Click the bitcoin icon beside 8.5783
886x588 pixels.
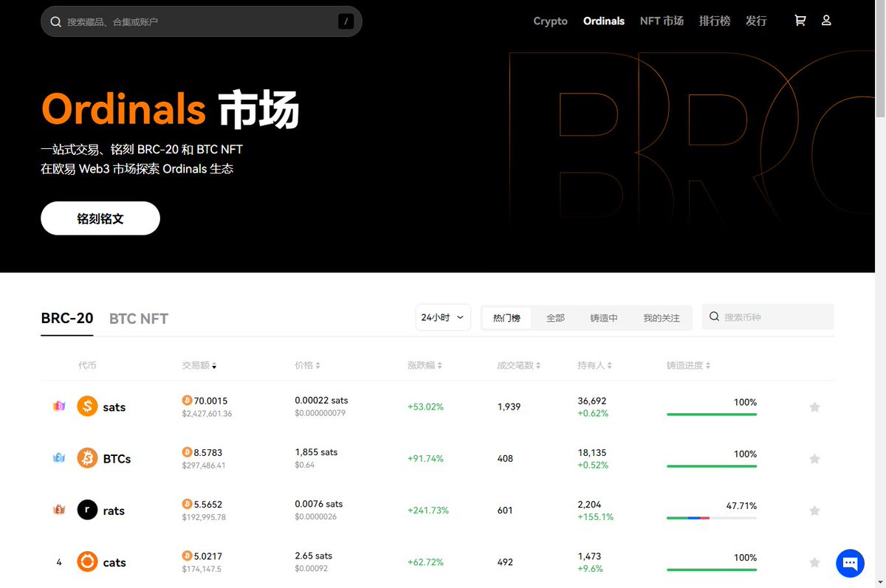187,452
